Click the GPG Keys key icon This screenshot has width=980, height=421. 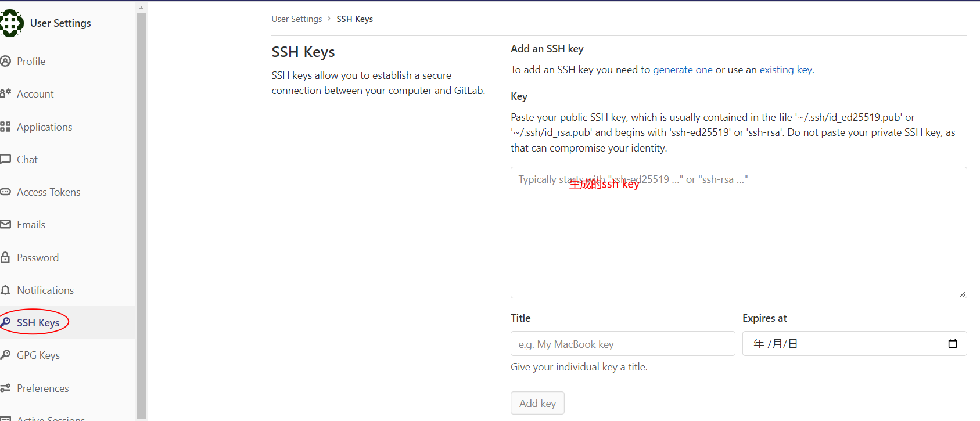(6, 355)
